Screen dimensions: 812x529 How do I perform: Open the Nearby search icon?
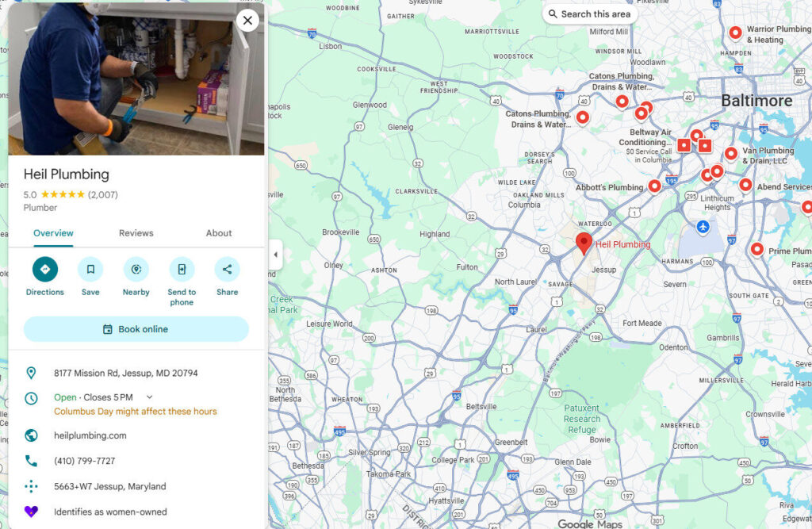(x=136, y=270)
